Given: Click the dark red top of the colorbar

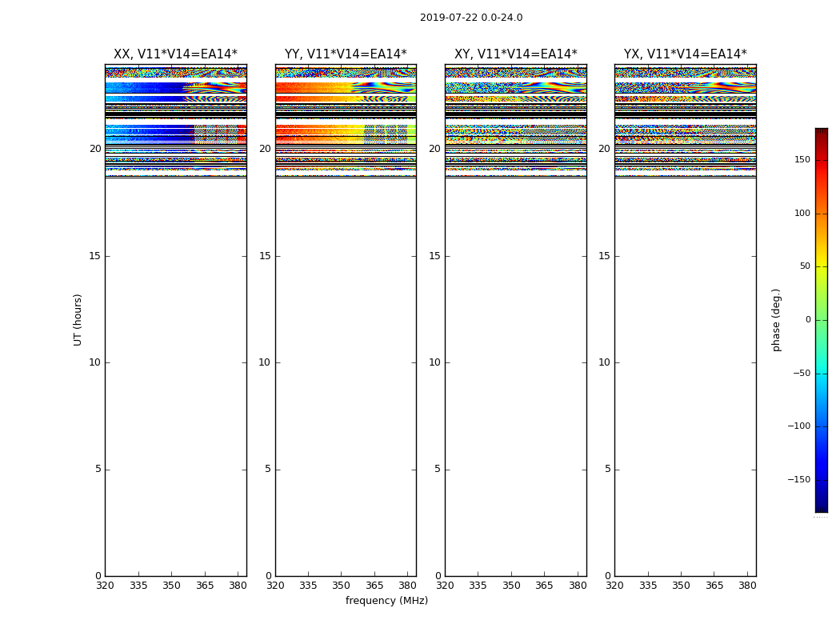Looking at the screenshot, I should 821,133.
